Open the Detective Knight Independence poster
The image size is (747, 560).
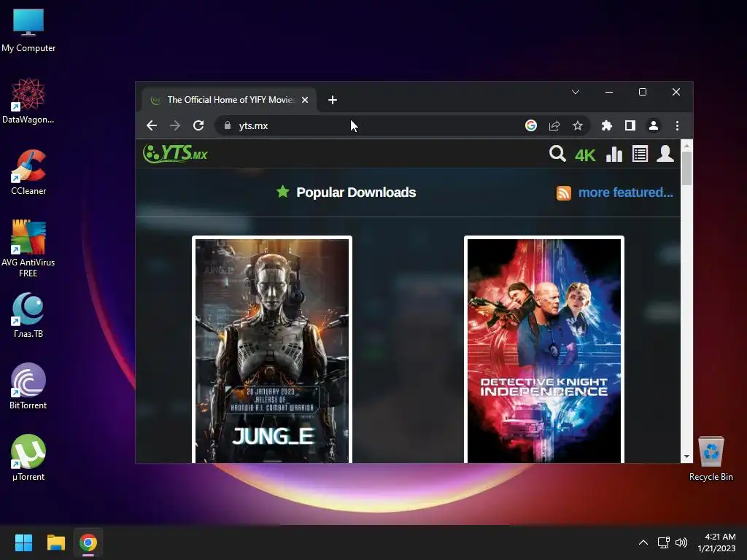[544, 351]
